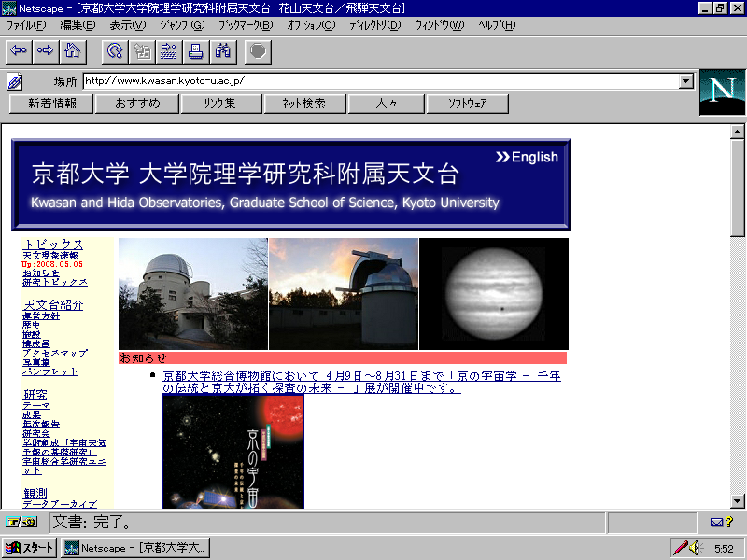Open the 写真集 sidebar link

click(35, 362)
